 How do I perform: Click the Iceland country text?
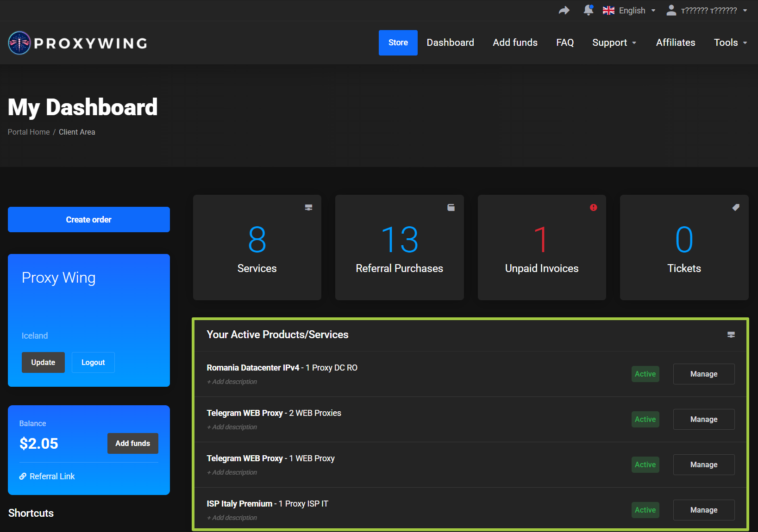(35, 336)
